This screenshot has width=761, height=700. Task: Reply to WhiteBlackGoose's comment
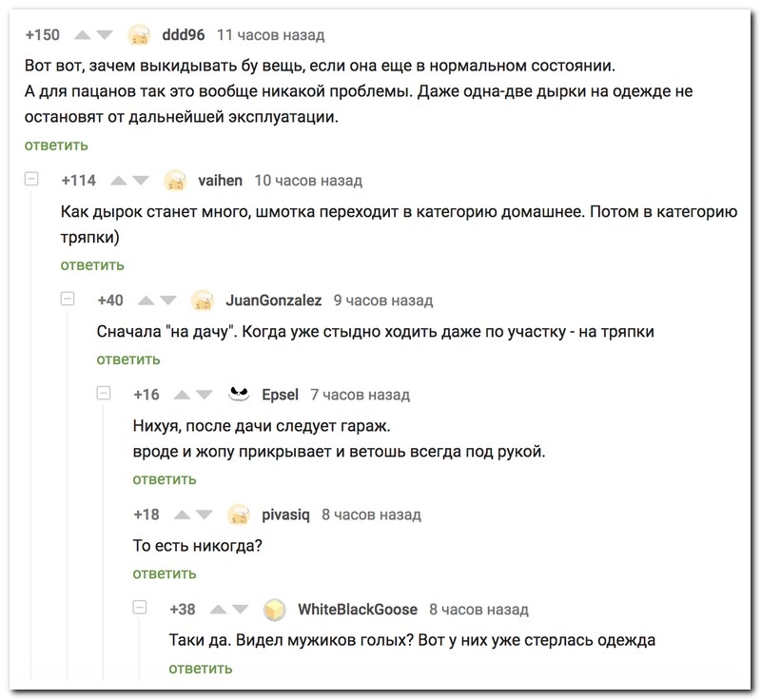pos(201,668)
